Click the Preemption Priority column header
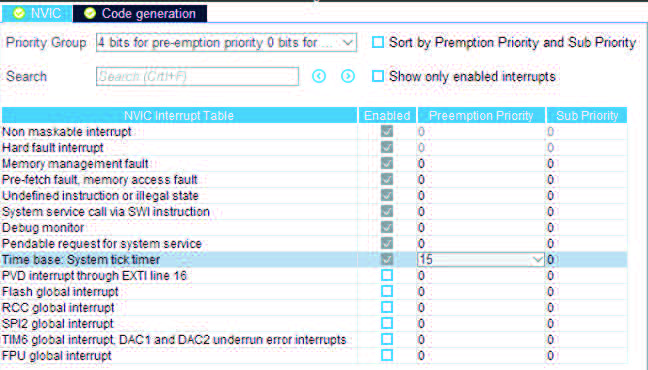Image resolution: width=648 pixels, height=370 pixels. click(481, 115)
